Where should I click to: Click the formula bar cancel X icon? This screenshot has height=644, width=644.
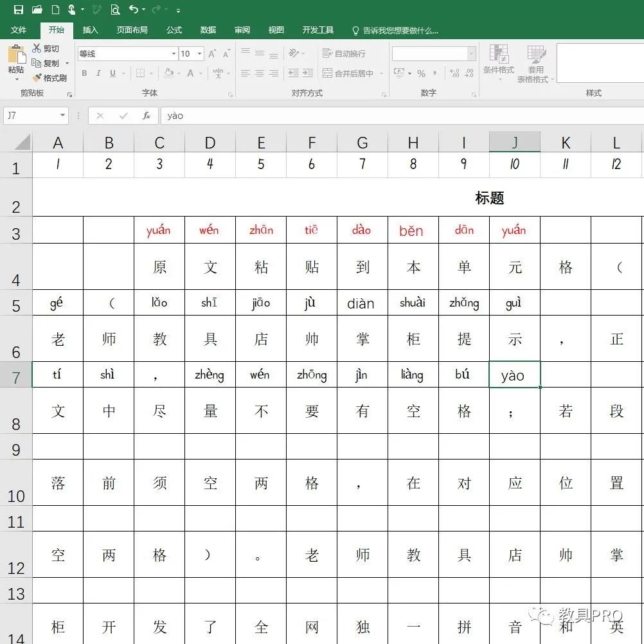[100, 116]
